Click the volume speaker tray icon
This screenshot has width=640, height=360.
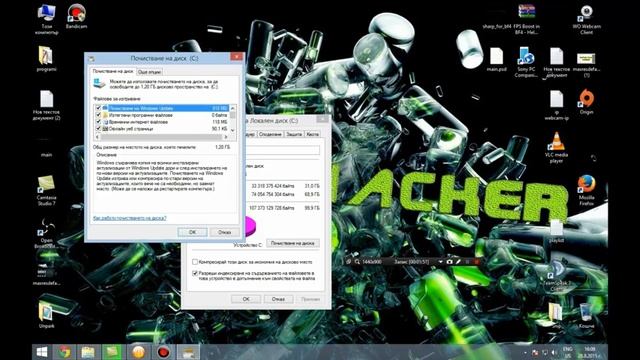pyautogui.click(x=554, y=352)
